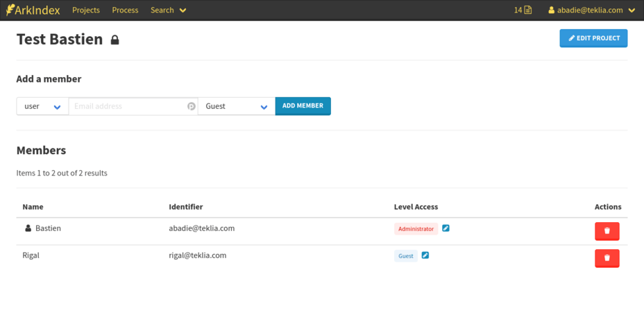Expand abadie@teklia.com account menu
Viewport: 644px width, 329px height.
[591, 10]
